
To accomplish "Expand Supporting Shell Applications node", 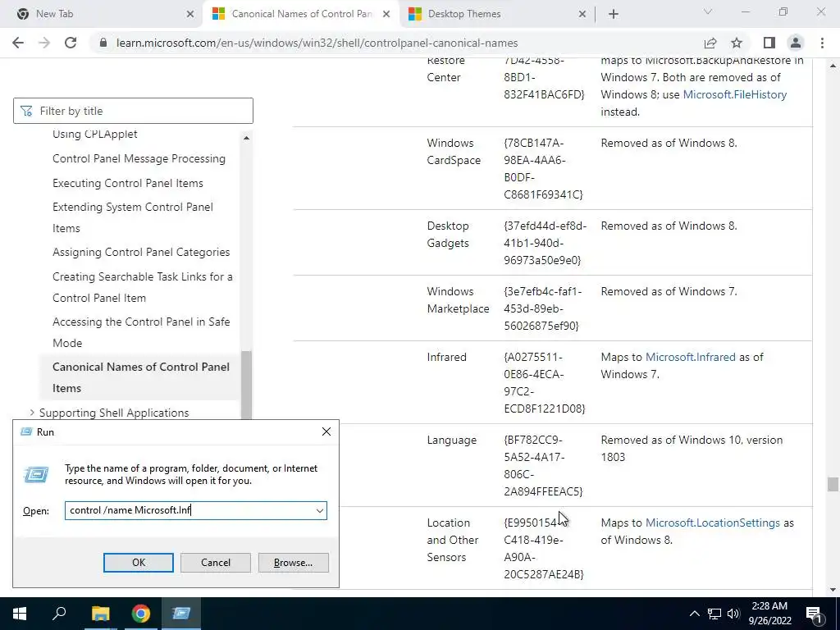I will click(x=32, y=413).
